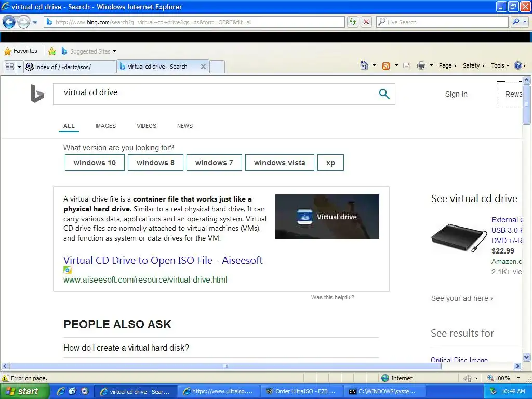The height and width of the screenshot is (399, 532).
Task: Click the www.aiseesoft.com URL link
Action: click(x=145, y=280)
